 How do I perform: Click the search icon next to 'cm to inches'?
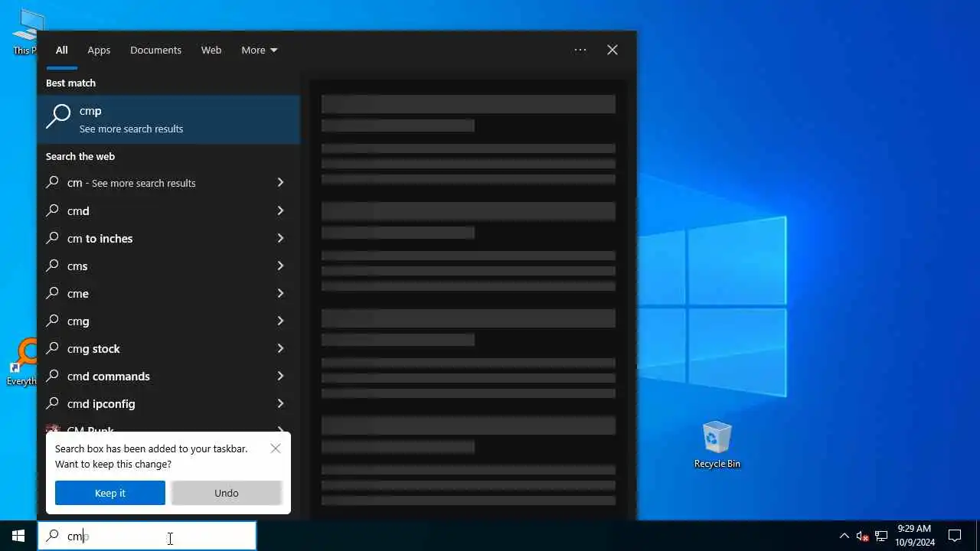52,238
